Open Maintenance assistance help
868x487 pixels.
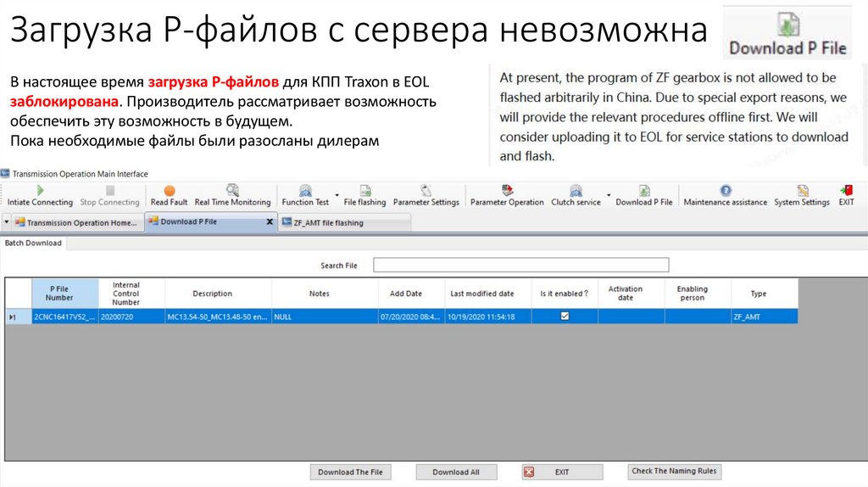726,196
